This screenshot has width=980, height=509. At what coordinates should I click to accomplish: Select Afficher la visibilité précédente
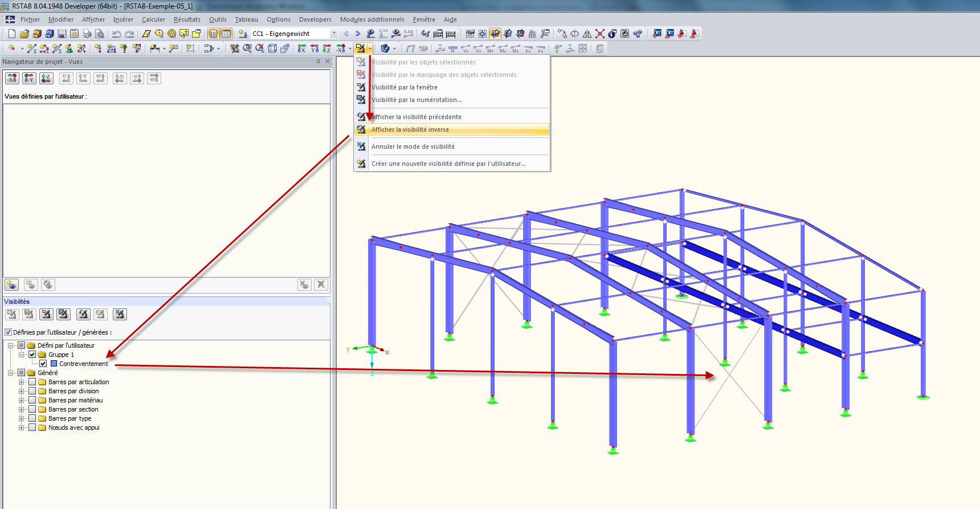[x=452, y=117]
